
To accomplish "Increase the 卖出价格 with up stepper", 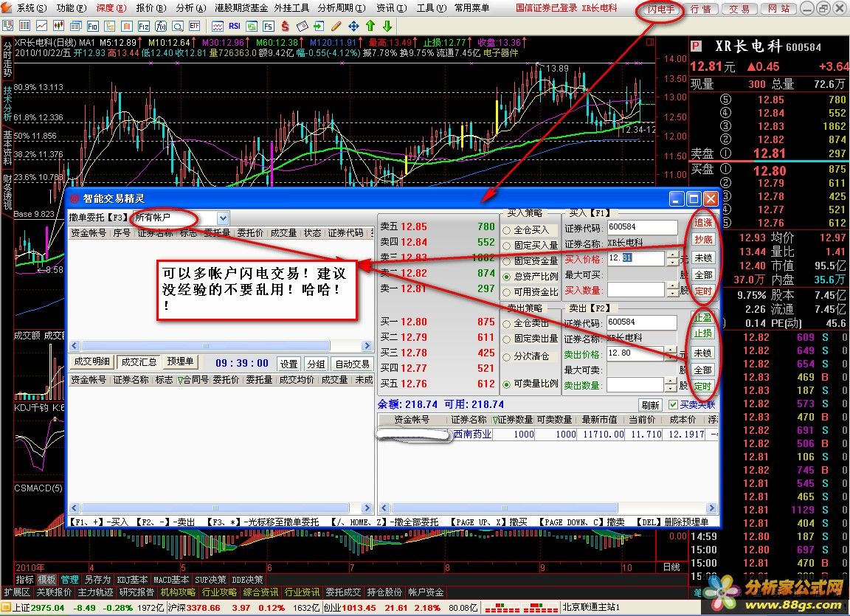I will click(671, 350).
